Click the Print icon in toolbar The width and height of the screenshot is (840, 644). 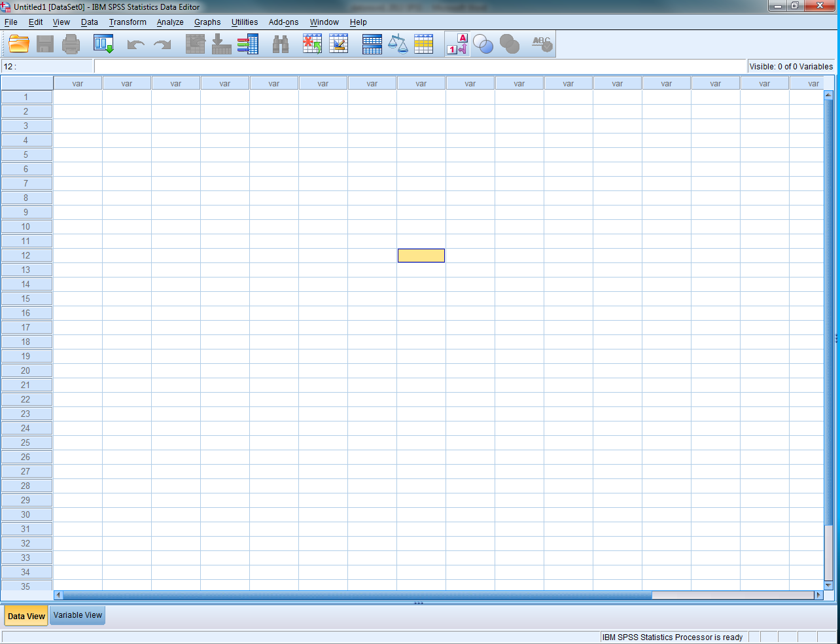(x=71, y=45)
